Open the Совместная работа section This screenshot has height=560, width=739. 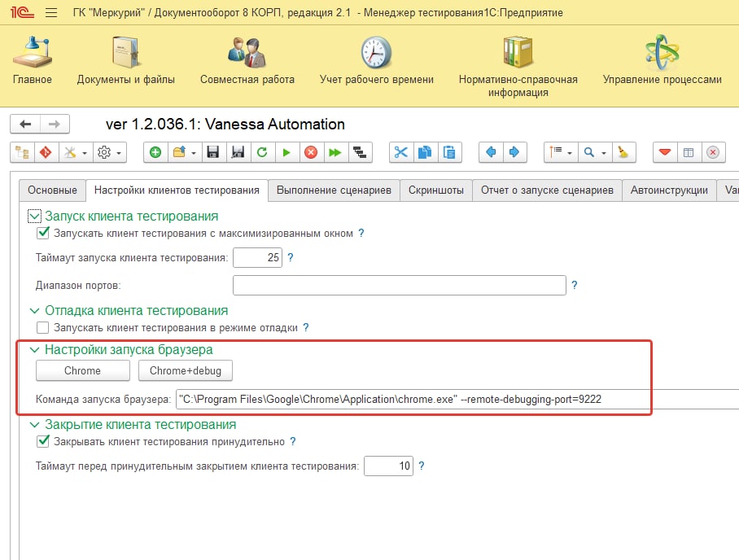[247, 60]
